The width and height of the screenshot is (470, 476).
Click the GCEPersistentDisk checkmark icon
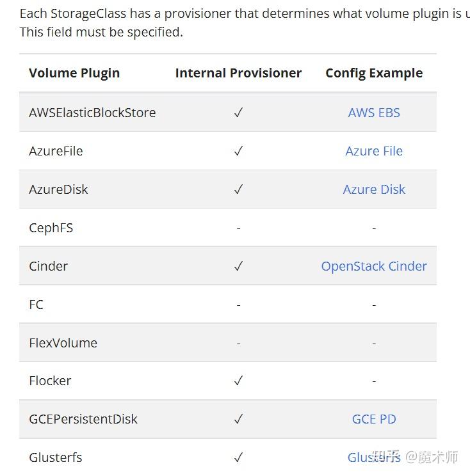coord(238,419)
